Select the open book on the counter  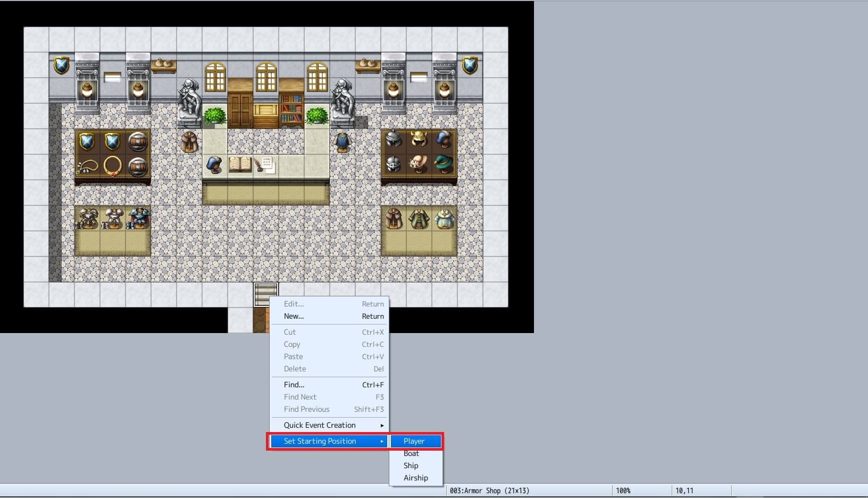(x=240, y=164)
